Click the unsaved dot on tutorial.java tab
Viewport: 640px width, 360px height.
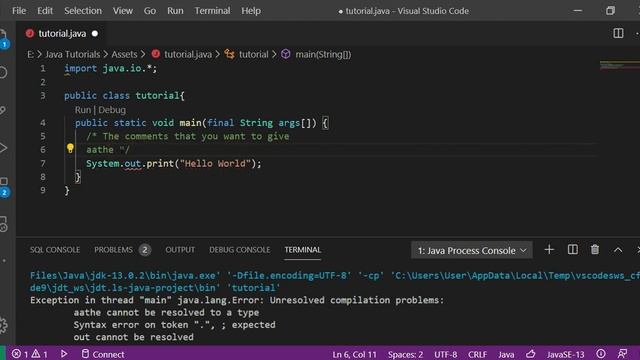click(x=95, y=33)
